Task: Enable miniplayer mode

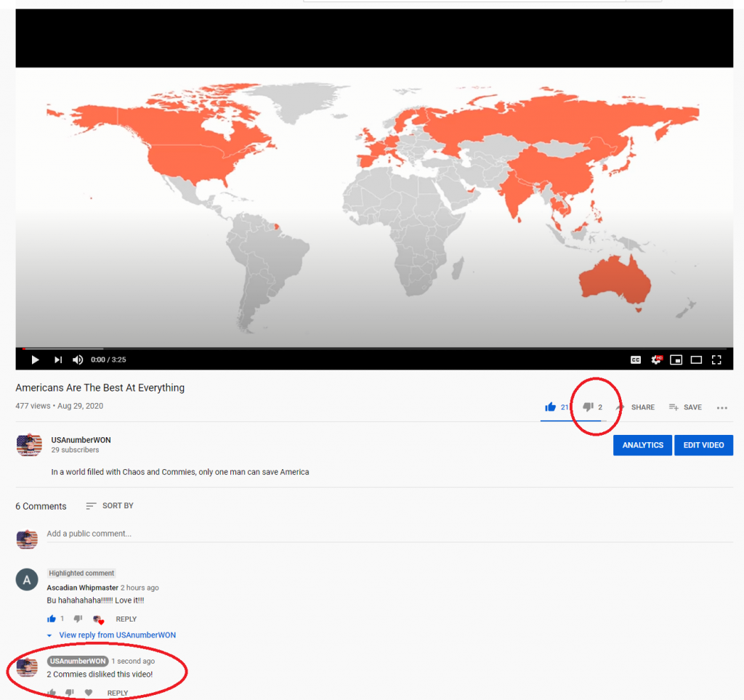Action: coord(676,360)
